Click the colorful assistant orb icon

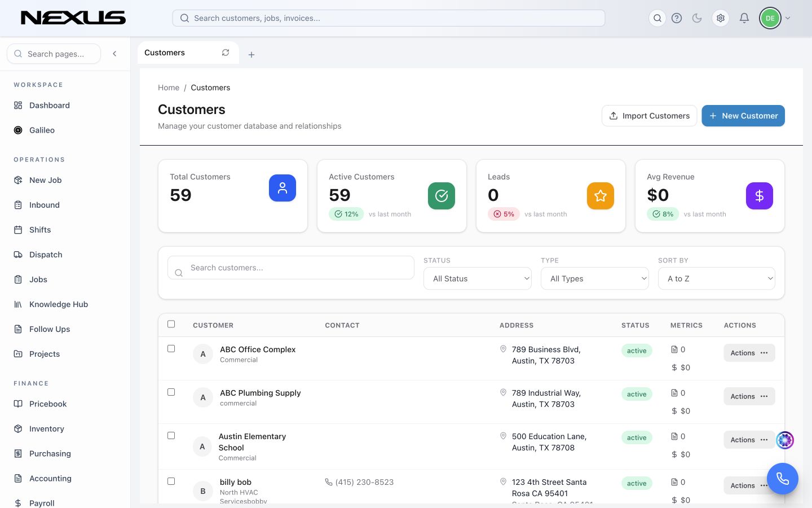[x=785, y=440]
